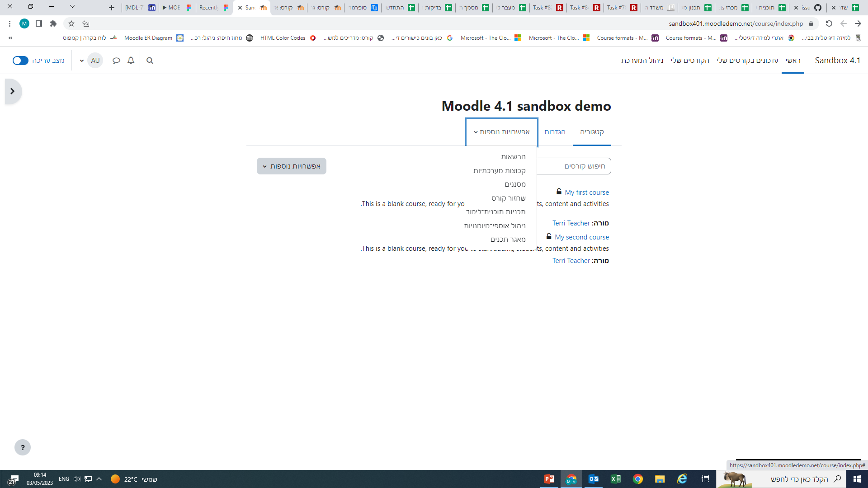The image size is (868, 488).
Task: Open Task View from the taskbar
Action: tap(705, 479)
